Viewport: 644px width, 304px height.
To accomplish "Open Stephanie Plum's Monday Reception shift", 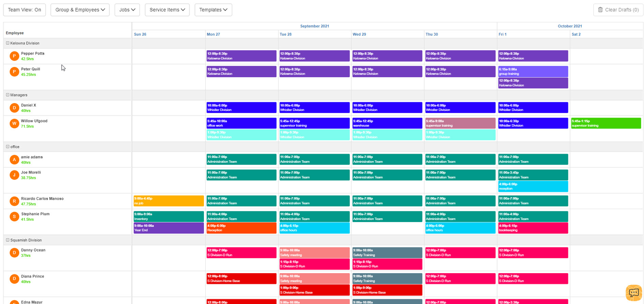I will [241, 228].
